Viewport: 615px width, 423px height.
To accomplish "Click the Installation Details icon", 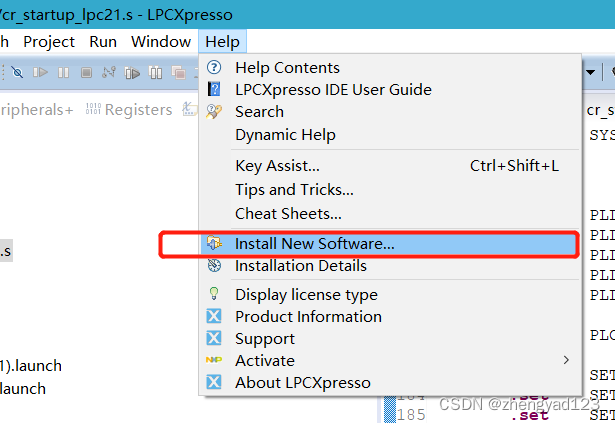I will coord(214,266).
